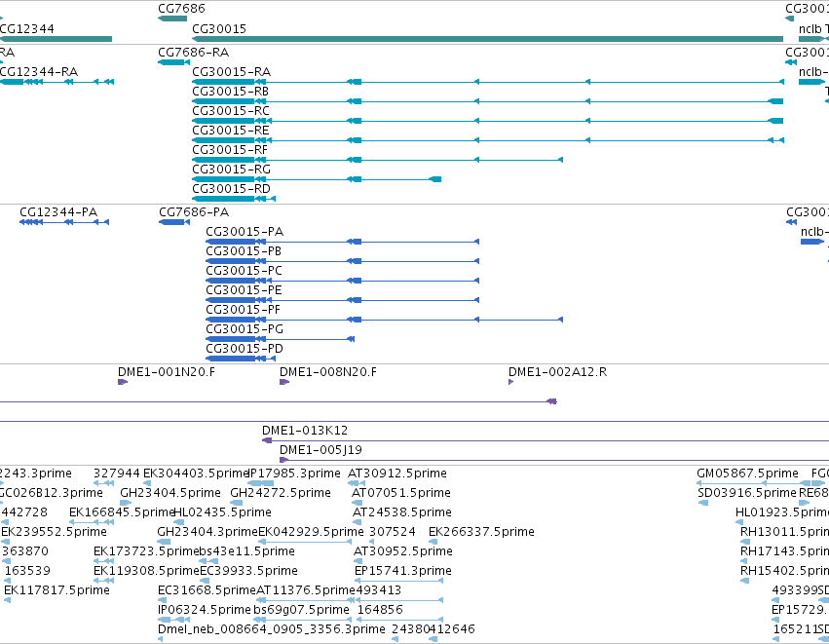Select transcript CG30015-RA label
Image resolution: width=829 pixels, height=644 pixels.
coord(231,72)
